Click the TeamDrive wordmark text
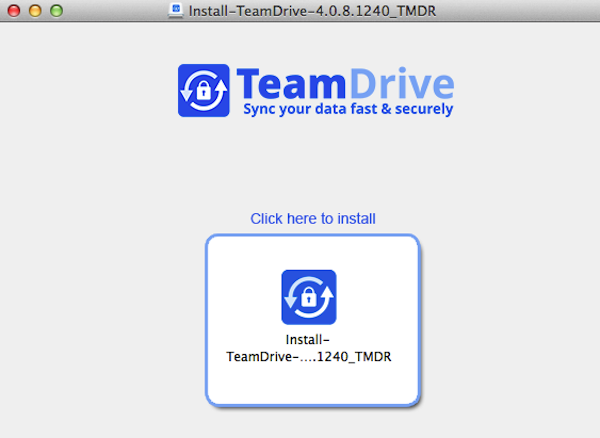The image size is (600, 438). (345, 83)
